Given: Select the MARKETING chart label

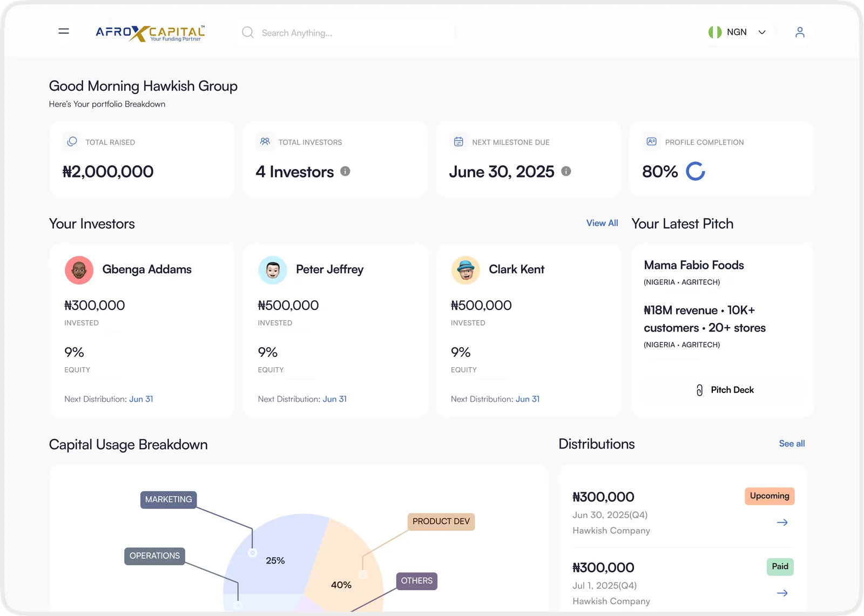Looking at the screenshot, I should [168, 499].
